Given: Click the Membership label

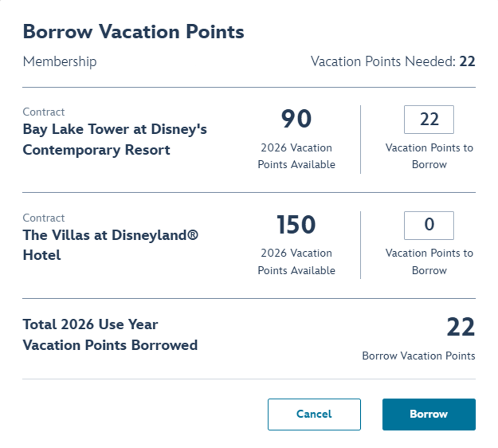Looking at the screenshot, I should [x=60, y=61].
